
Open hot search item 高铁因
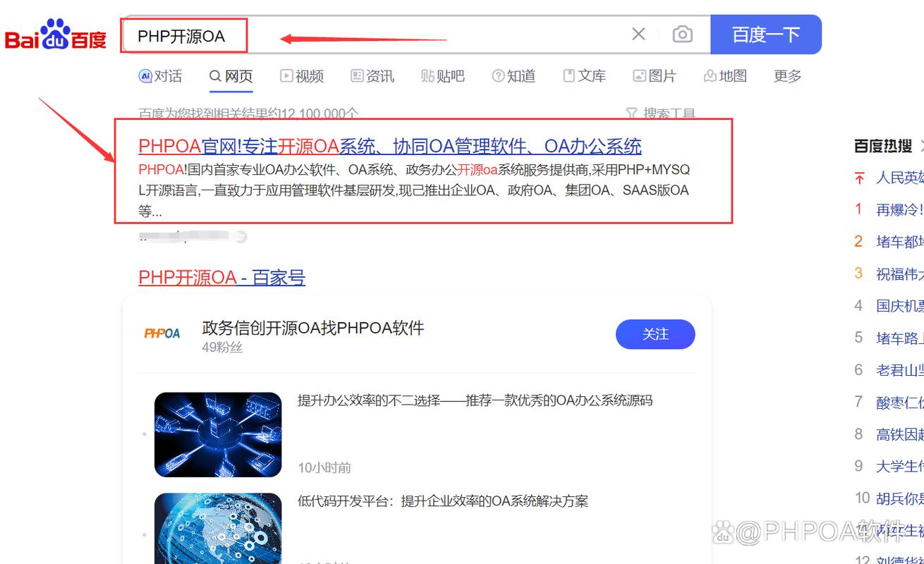pos(899,434)
